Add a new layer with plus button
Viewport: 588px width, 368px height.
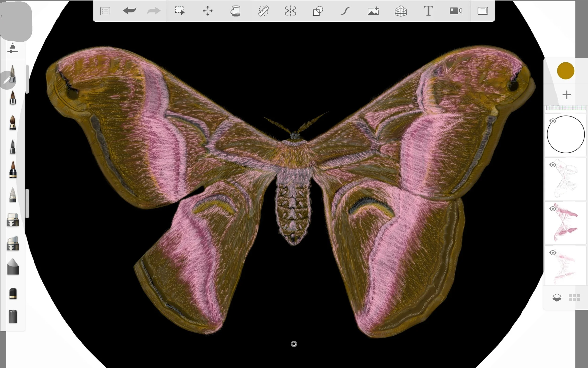(x=567, y=95)
